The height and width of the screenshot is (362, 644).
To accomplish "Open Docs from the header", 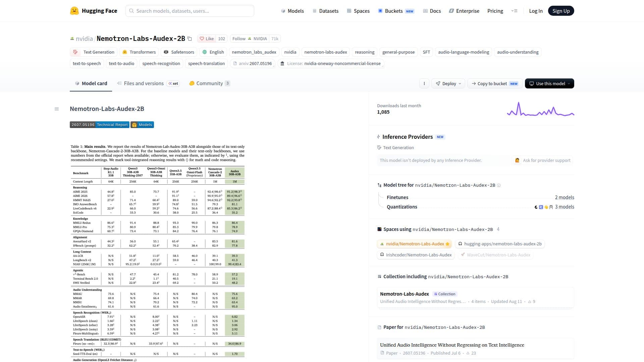I will click(x=432, y=11).
